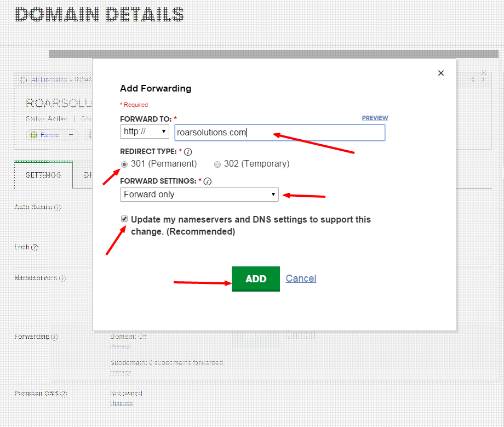Screen dimensions: 504x427
Task: Click the Cancel link
Action: [x=301, y=278]
